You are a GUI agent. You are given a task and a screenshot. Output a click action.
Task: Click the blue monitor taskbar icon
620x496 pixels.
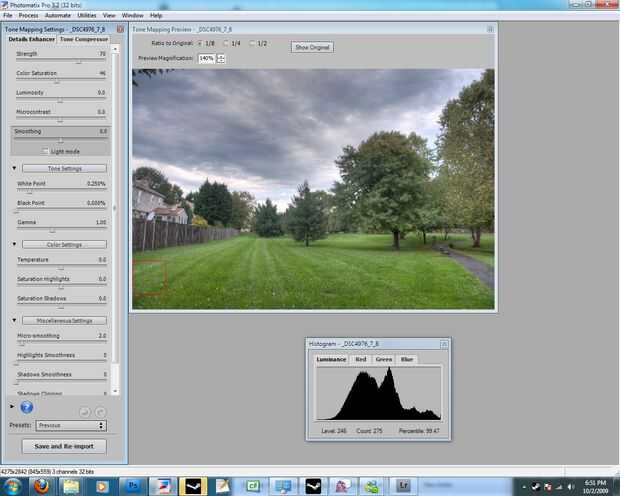[283, 486]
